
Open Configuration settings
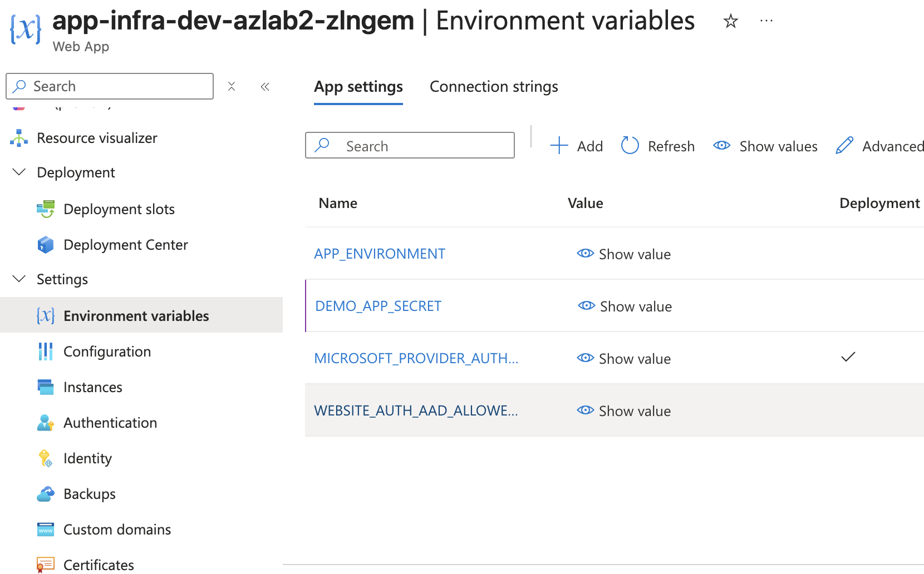click(107, 352)
